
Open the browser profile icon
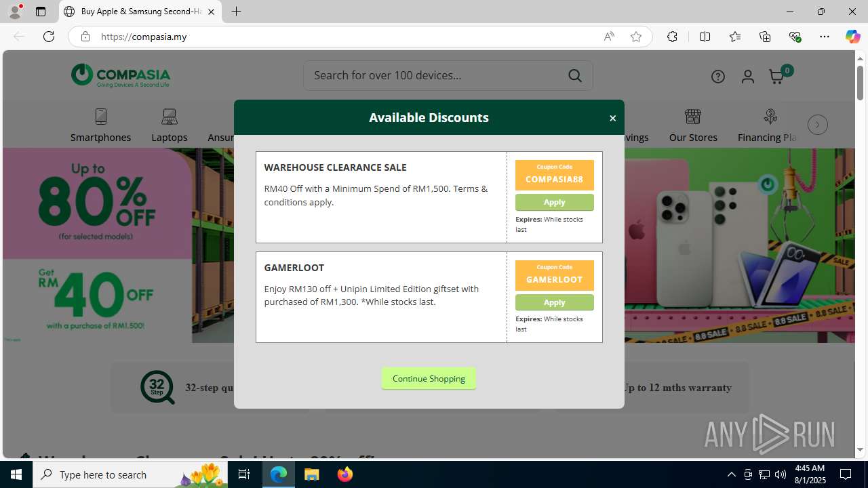click(x=15, y=12)
